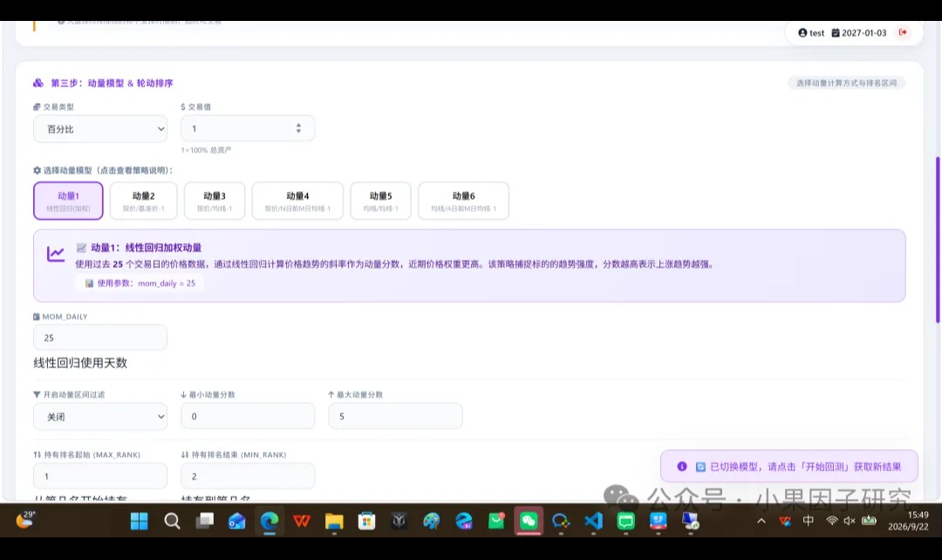Click the test user account icon
Viewport: 942px width, 560px height.
[x=802, y=32]
